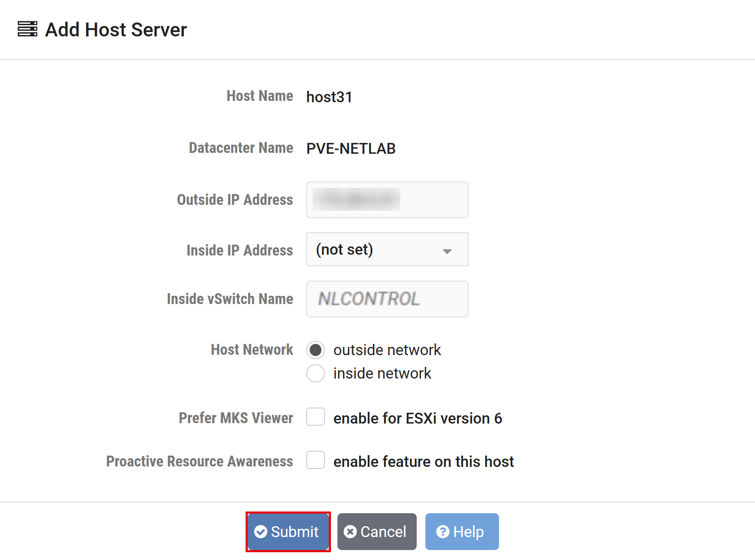Click the "outside network" label text

point(387,350)
